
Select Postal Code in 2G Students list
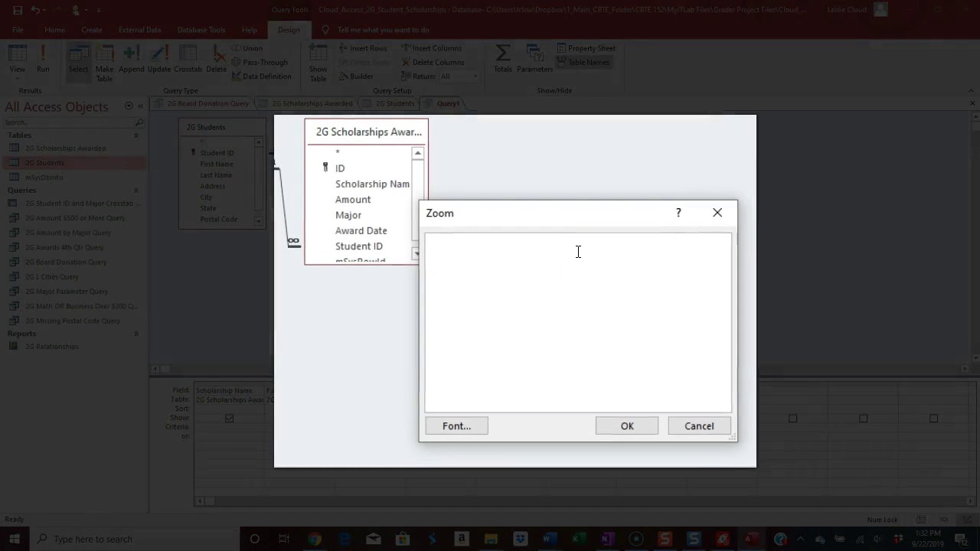(219, 220)
